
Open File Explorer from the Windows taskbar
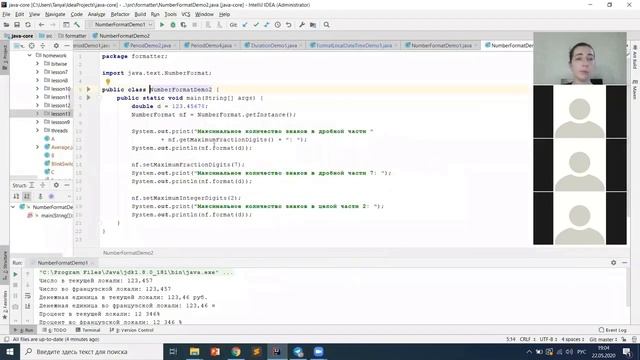click(194, 351)
